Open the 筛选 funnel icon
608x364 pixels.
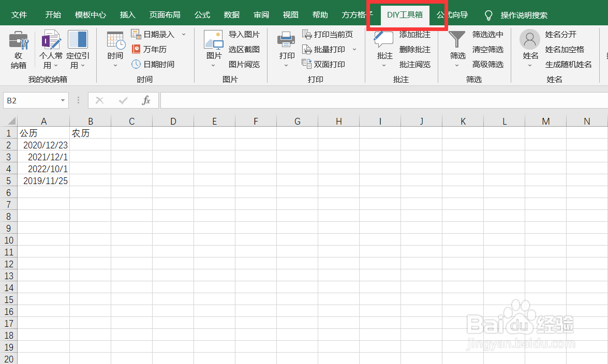pyautogui.click(x=457, y=40)
